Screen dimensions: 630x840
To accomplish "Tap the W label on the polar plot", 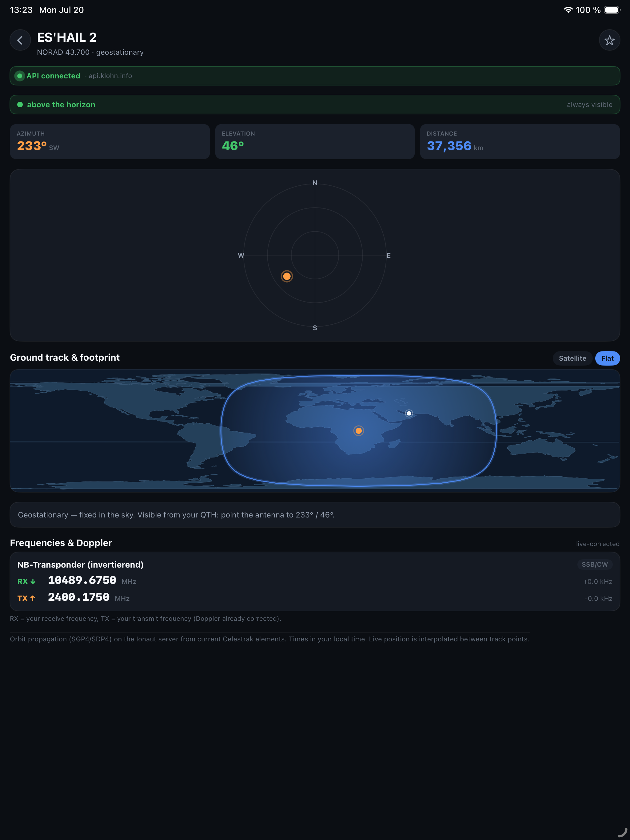I will tap(241, 255).
